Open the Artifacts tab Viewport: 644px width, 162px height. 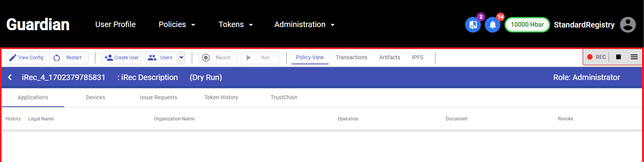point(389,57)
